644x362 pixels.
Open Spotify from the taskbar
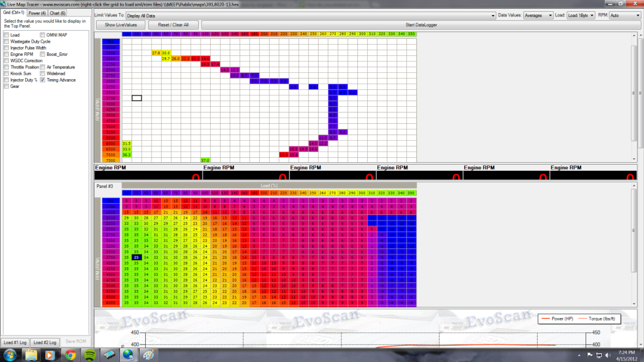[x=90, y=355]
